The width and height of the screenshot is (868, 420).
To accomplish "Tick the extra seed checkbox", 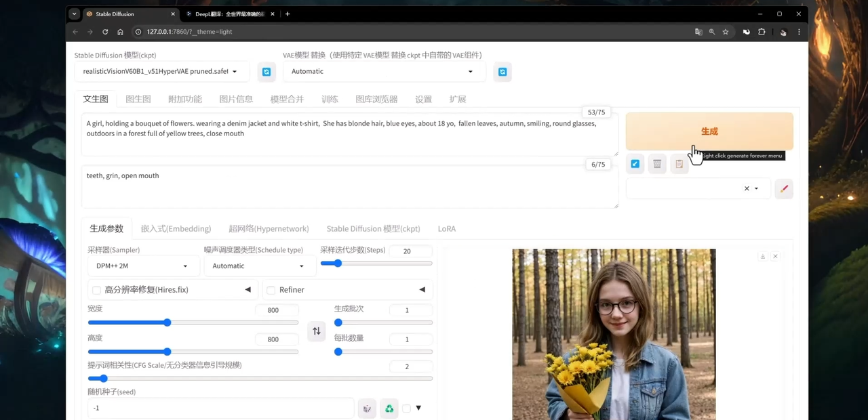I will pyautogui.click(x=406, y=408).
